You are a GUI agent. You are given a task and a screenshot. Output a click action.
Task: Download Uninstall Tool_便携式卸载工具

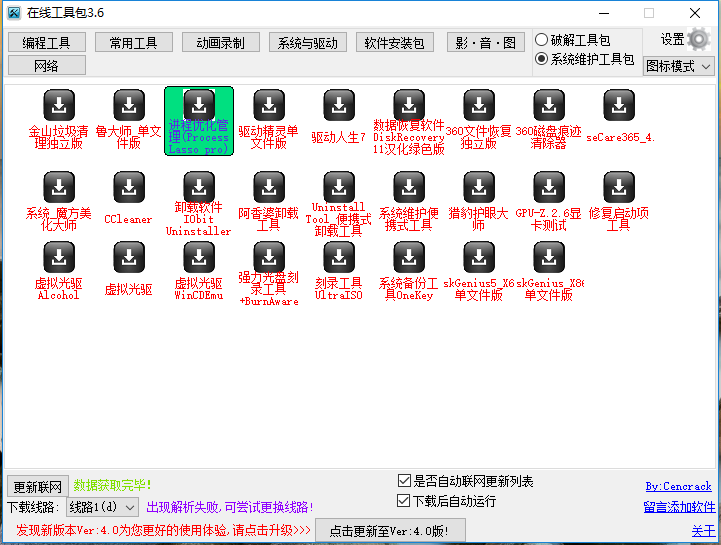[x=339, y=187]
